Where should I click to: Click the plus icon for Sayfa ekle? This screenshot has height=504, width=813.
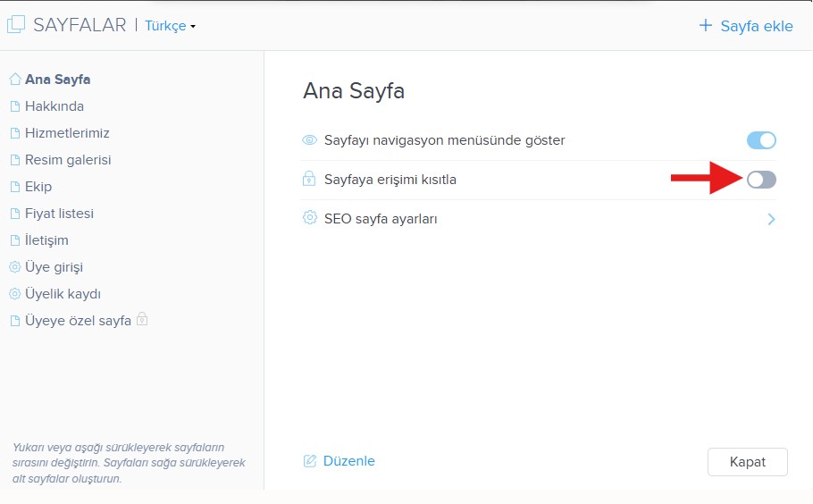706,26
